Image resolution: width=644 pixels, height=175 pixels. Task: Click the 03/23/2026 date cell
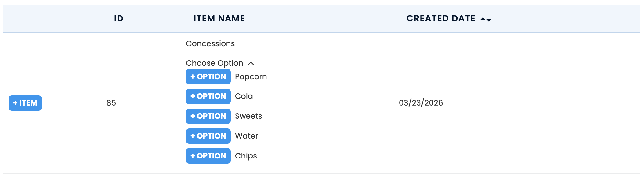click(421, 103)
